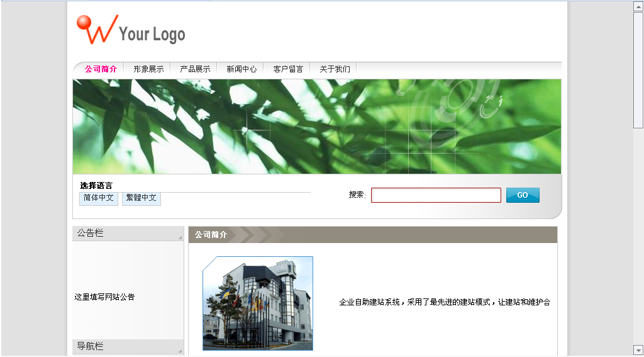Click the scrollbar down arrow
The image size is (644, 357).
638,349
